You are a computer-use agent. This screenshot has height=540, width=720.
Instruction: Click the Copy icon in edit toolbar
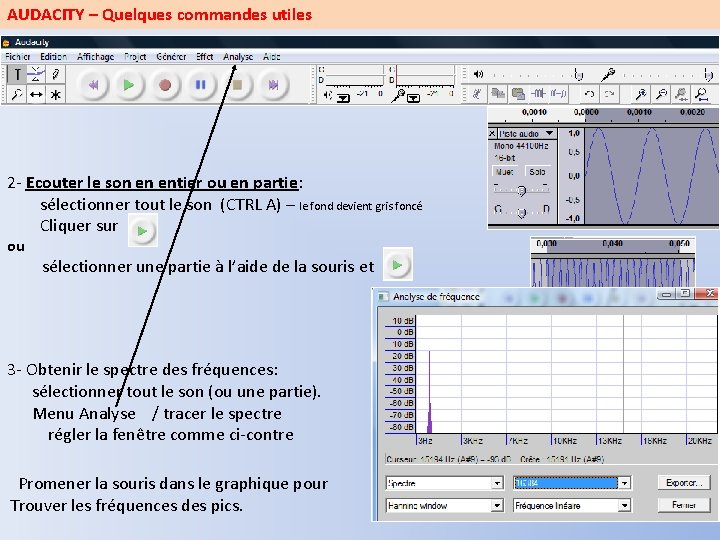(498, 94)
